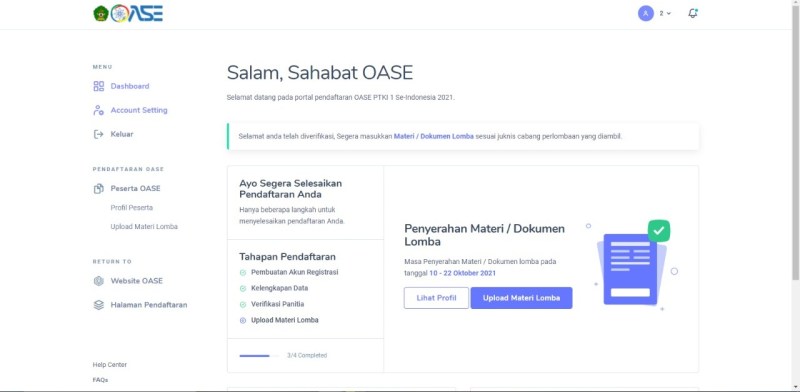Click the Upload Materi Lomba step indicator
The height and width of the screenshot is (392, 800).
point(243,321)
